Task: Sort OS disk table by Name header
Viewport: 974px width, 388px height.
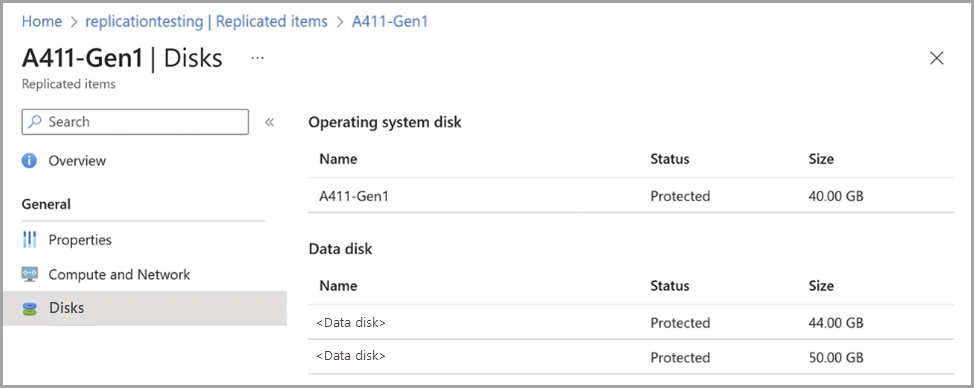Action: (x=338, y=159)
